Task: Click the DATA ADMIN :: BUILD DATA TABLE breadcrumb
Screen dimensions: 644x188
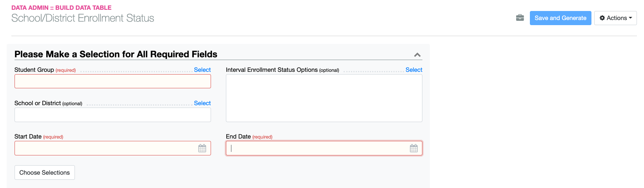Action: tap(61, 7)
